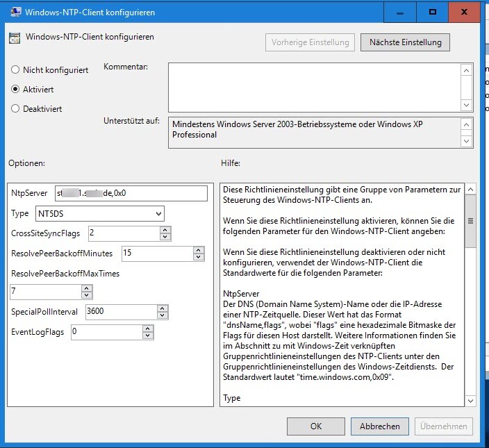This screenshot has width=489, height=448.
Task: Click the policy setting icon beside heading
Action: tap(15, 38)
